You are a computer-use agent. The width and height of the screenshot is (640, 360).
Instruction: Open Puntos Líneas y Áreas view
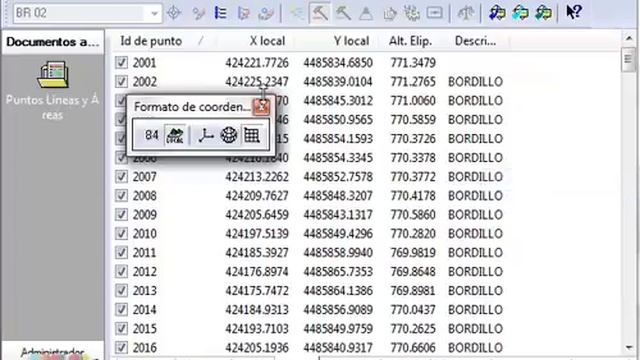[x=52, y=91]
